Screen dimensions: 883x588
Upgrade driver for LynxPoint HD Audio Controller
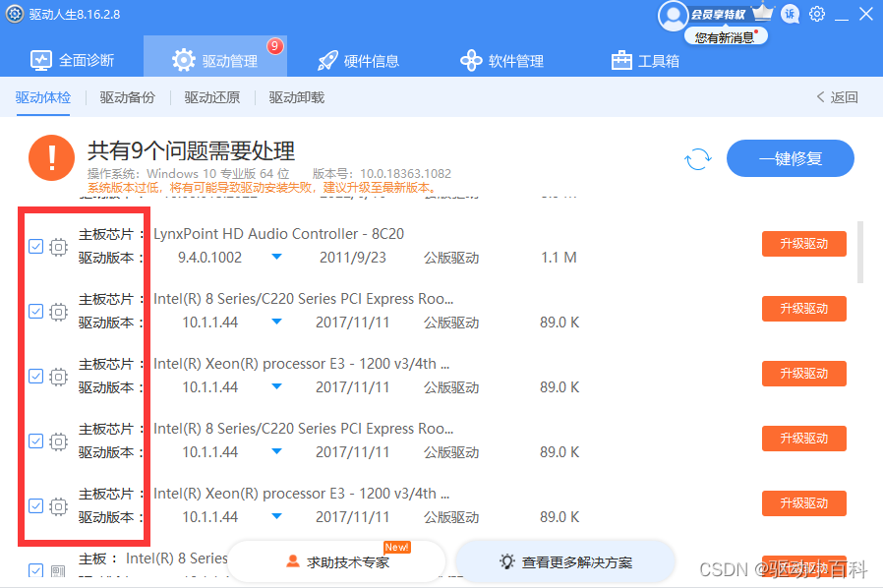(804, 244)
